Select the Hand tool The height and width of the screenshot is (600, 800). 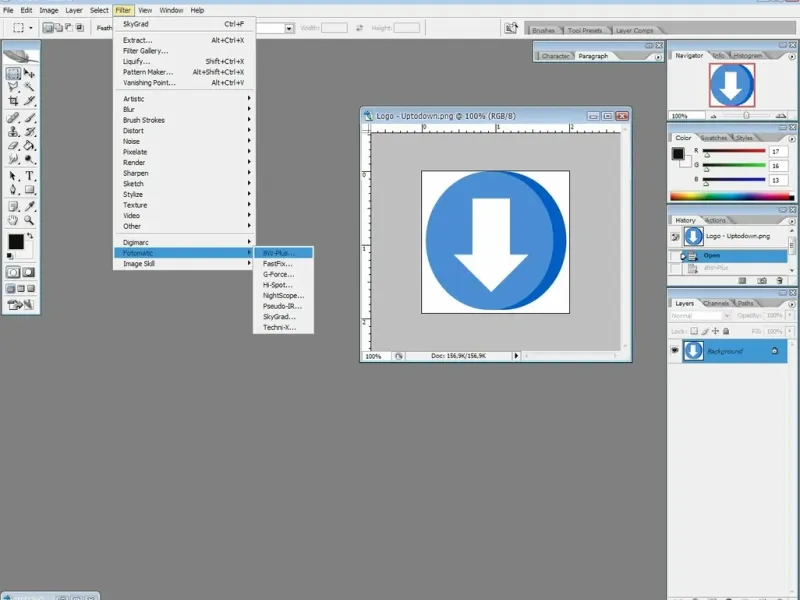(x=13, y=220)
